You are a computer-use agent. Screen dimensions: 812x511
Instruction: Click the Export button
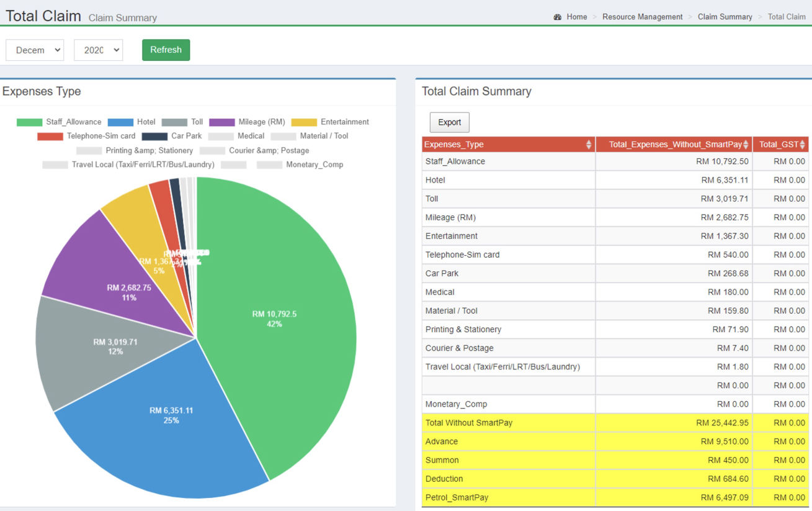tap(449, 122)
